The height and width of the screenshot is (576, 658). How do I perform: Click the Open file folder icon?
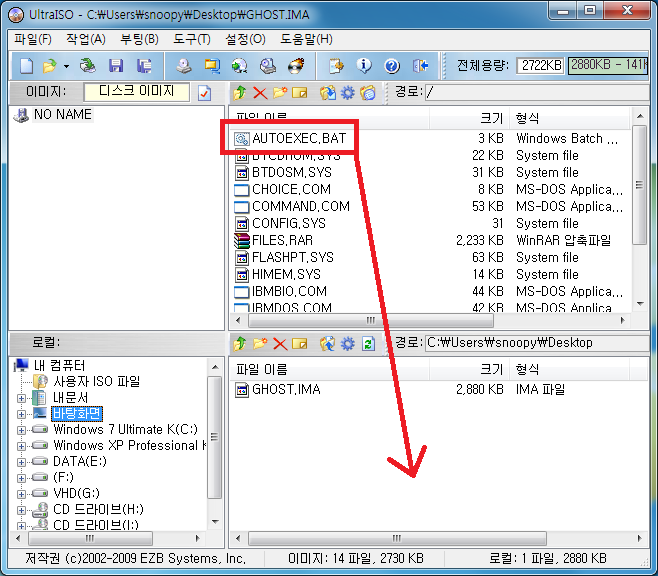coord(50,66)
